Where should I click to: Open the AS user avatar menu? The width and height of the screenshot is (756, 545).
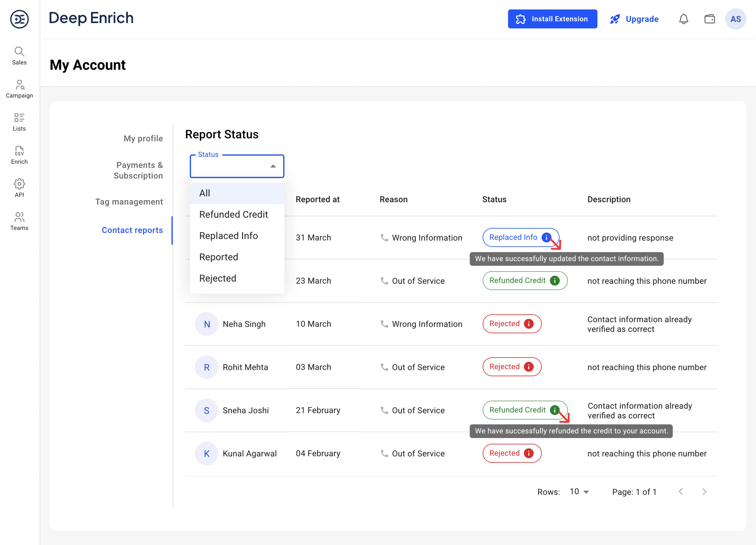pos(736,19)
